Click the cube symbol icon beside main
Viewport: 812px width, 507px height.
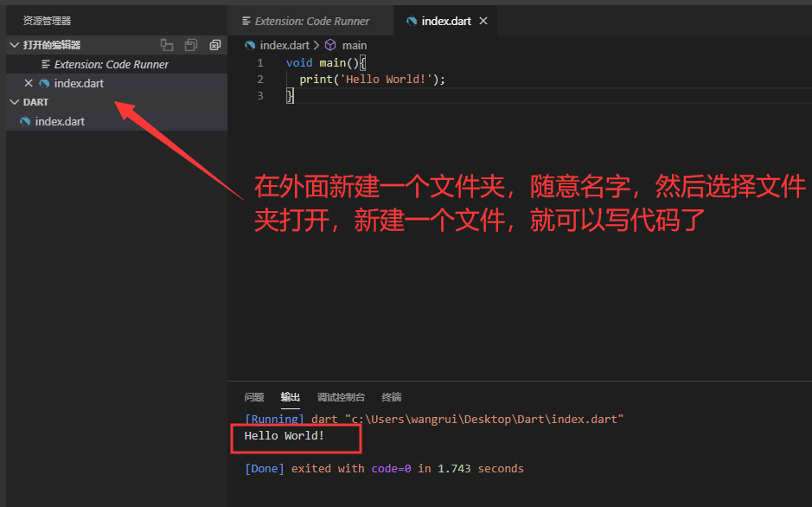point(330,46)
